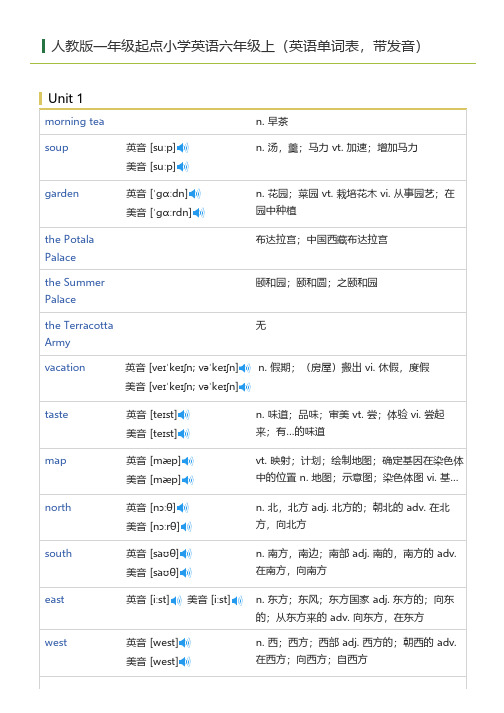Image resolution: width=504 pixels, height=713 pixels.
Task: Play British pronunciation audio for soup
Action: 182,148
